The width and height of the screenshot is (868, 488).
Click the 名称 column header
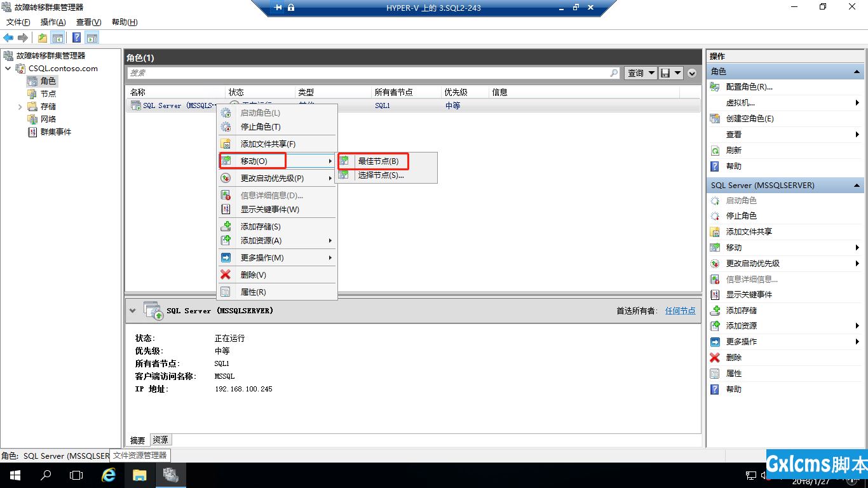176,92
